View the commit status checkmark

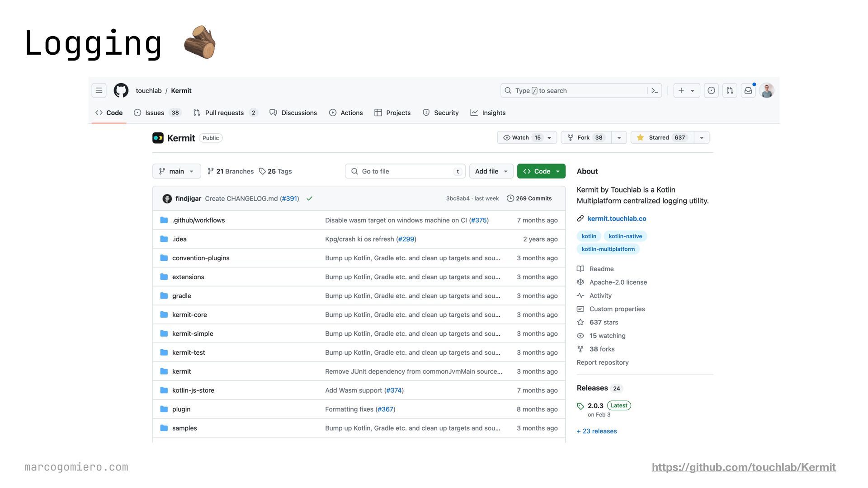(310, 198)
